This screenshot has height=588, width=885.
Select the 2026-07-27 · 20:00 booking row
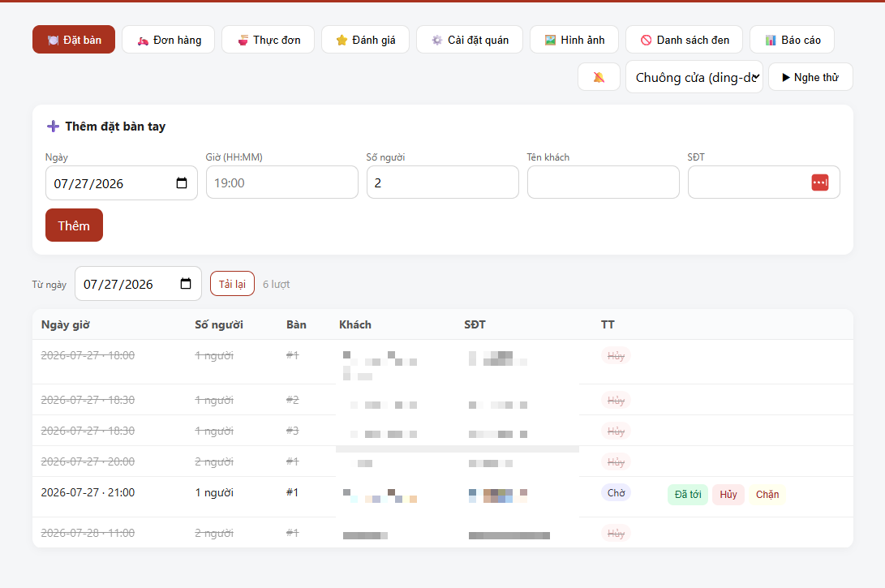coord(443,461)
